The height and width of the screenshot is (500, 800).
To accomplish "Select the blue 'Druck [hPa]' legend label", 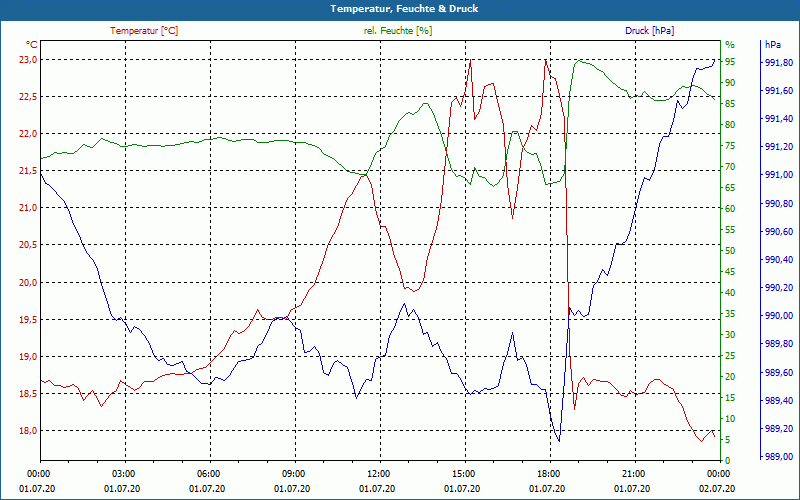I will [649, 31].
